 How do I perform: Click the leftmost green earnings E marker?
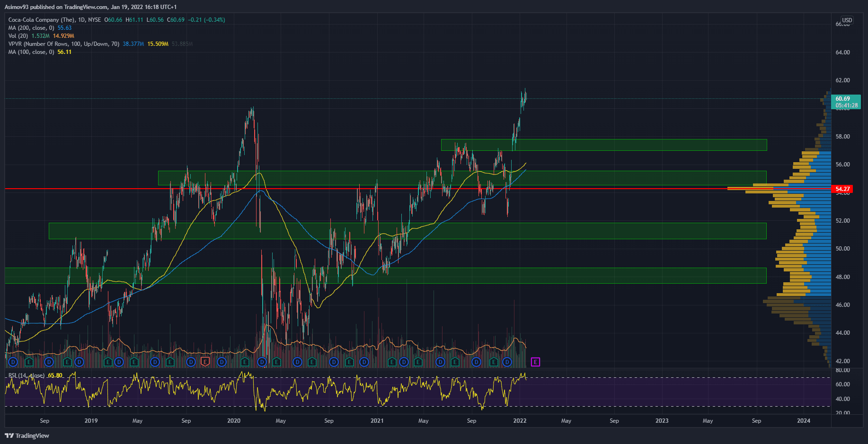coord(29,362)
